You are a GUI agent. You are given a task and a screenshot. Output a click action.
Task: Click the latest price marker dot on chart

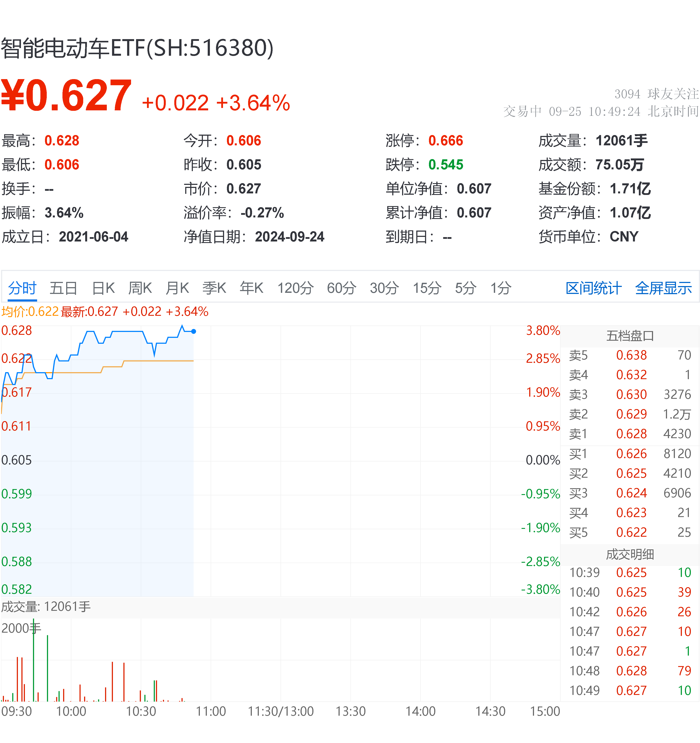(194, 332)
